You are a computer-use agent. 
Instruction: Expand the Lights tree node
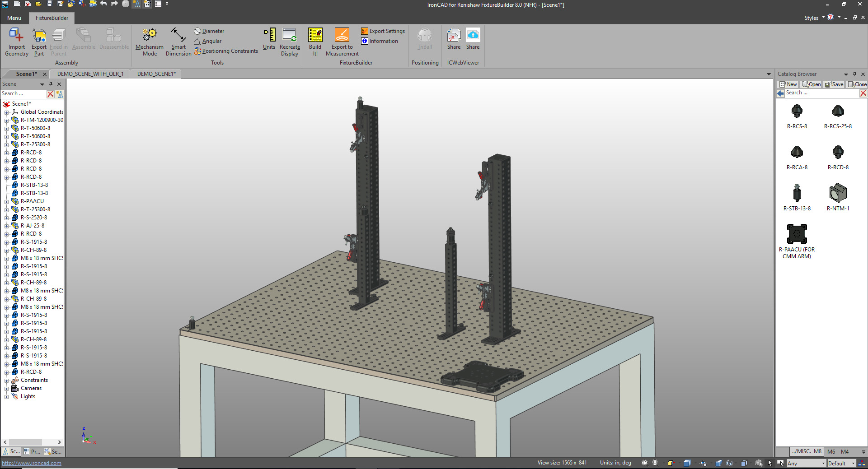click(x=6, y=397)
